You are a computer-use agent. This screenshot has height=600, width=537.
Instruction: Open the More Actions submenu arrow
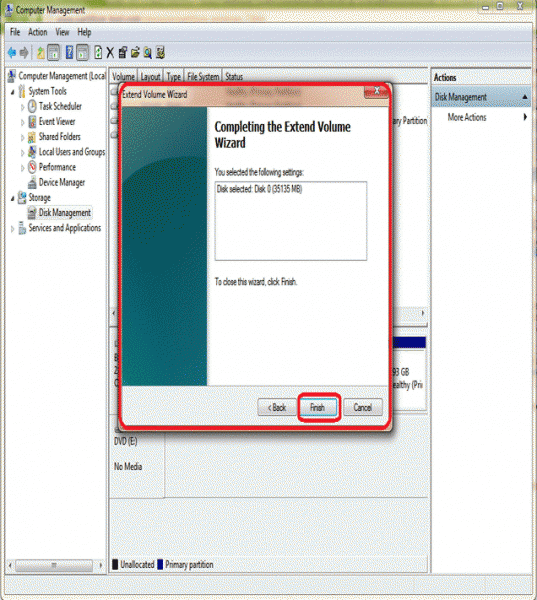pos(525,117)
